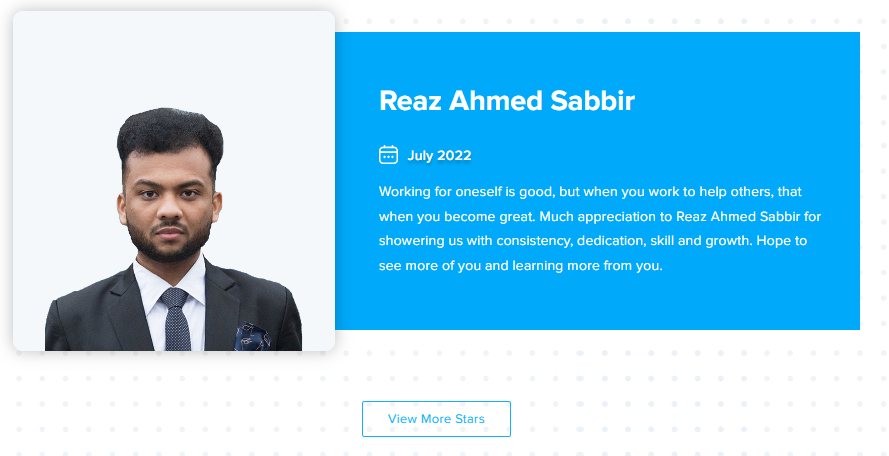
Task: Click the dotted tie in the portrait
Action: click(176, 319)
